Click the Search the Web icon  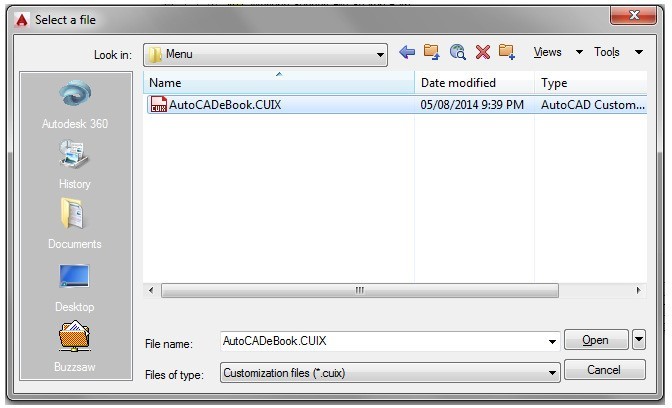point(458,52)
